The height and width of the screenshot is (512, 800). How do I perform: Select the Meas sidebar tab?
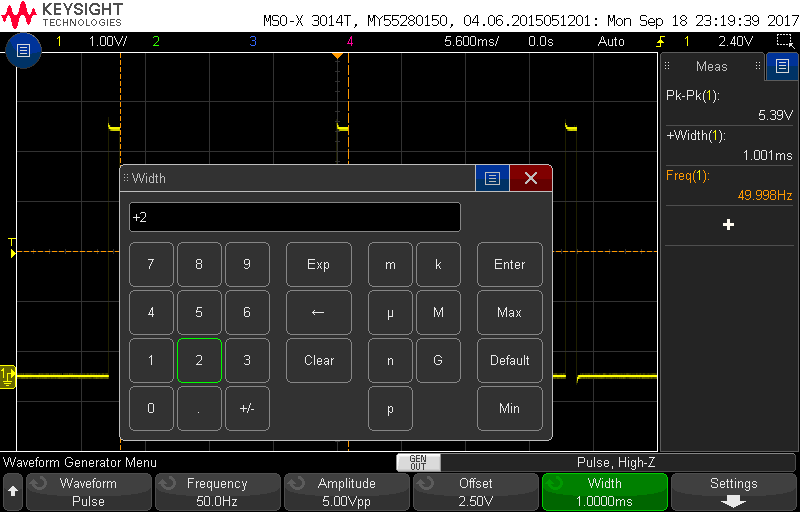coord(711,66)
